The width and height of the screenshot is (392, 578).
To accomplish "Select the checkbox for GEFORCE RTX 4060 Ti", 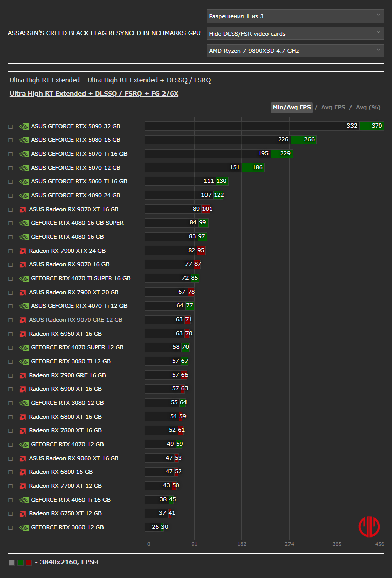I will point(11,500).
